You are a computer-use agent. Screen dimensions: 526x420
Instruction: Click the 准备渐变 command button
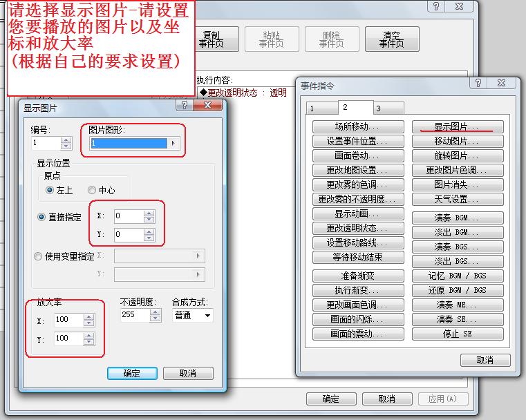(358, 276)
